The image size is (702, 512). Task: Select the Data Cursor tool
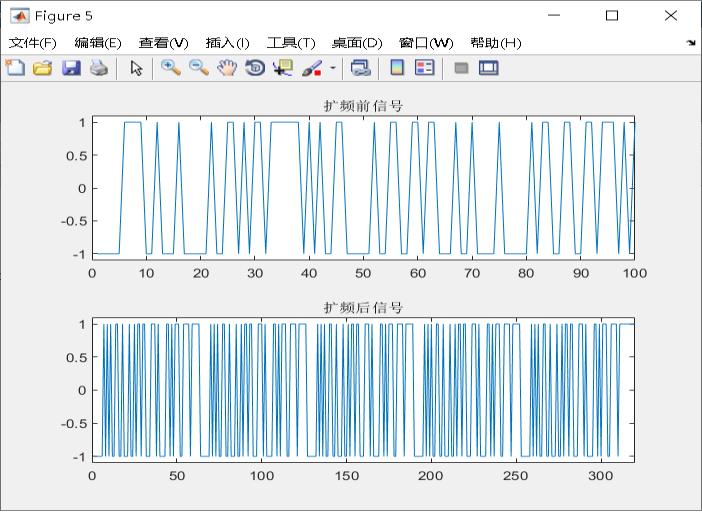pyautogui.click(x=283, y=68)
